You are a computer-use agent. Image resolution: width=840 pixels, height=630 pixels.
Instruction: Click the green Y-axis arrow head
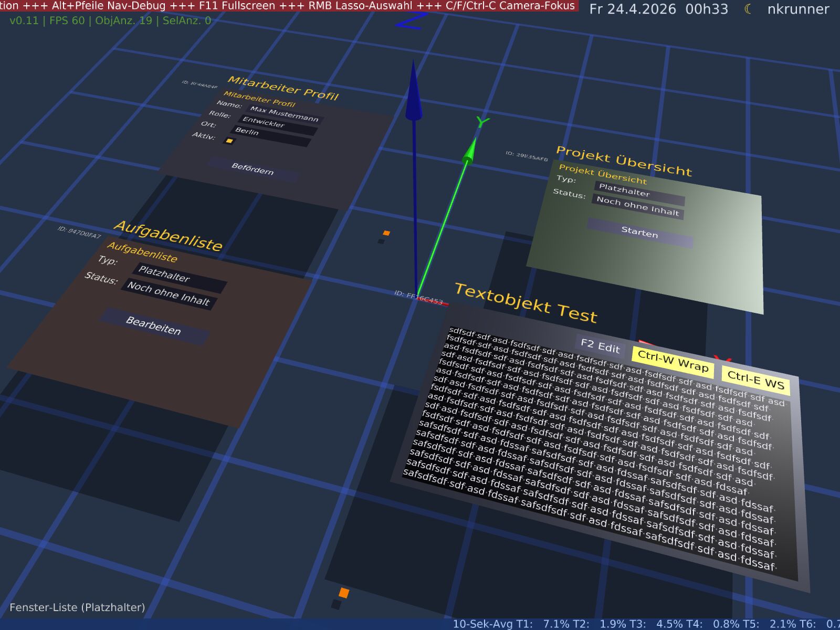tap(470, 151)
